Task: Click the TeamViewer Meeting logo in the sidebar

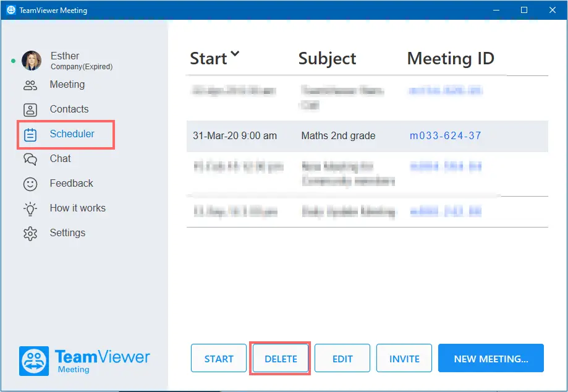Action: (x=84, y=360)
